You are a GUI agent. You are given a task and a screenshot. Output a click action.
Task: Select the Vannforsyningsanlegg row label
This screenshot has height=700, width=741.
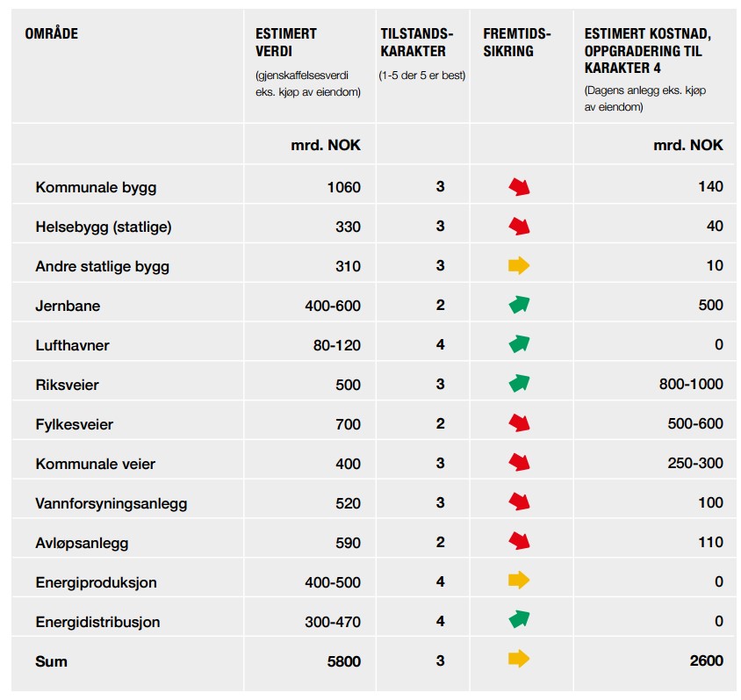pyautogui.click(x=111, y=503)
